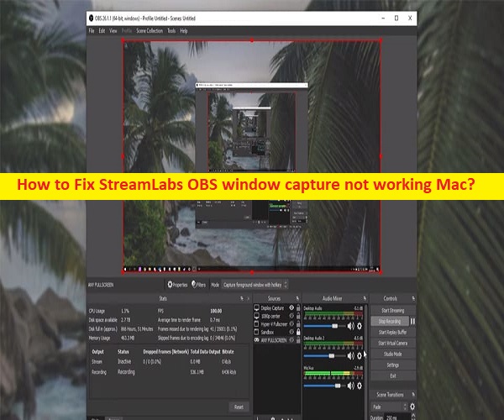Click the 'Memory Usage' label
The height and width of the screenshot is (420, 504).
point(99,338)
